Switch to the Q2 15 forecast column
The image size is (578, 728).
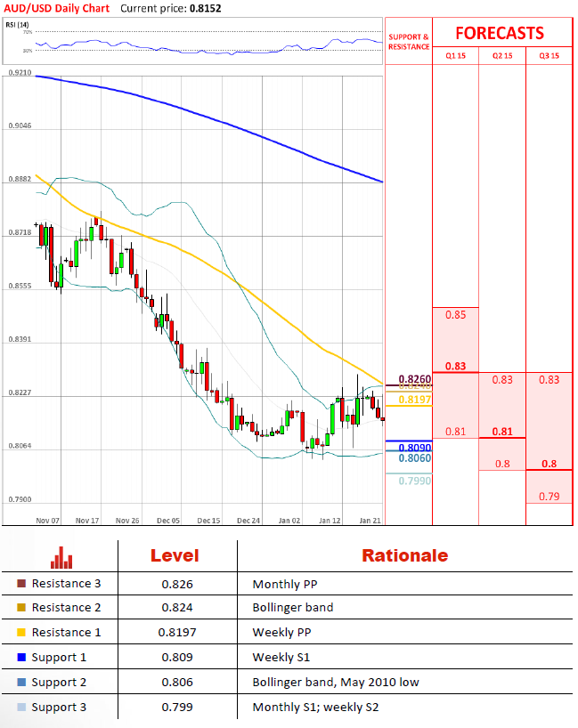coord(502,56)
